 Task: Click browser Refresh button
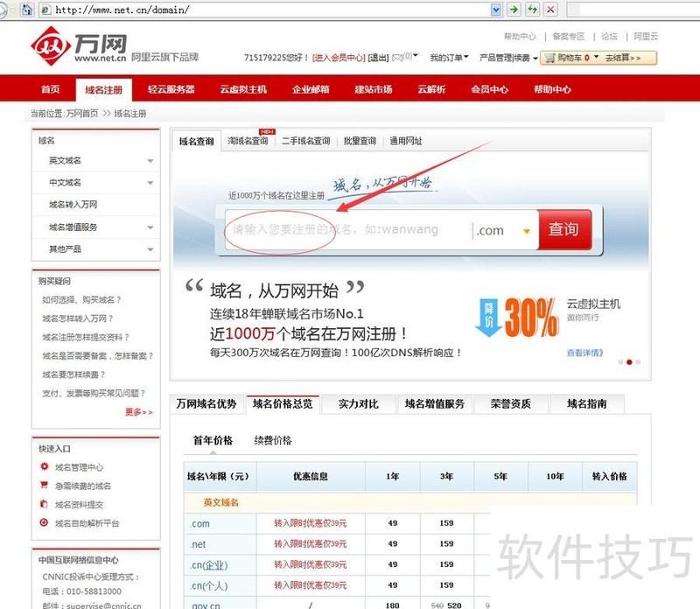(532, 10)
